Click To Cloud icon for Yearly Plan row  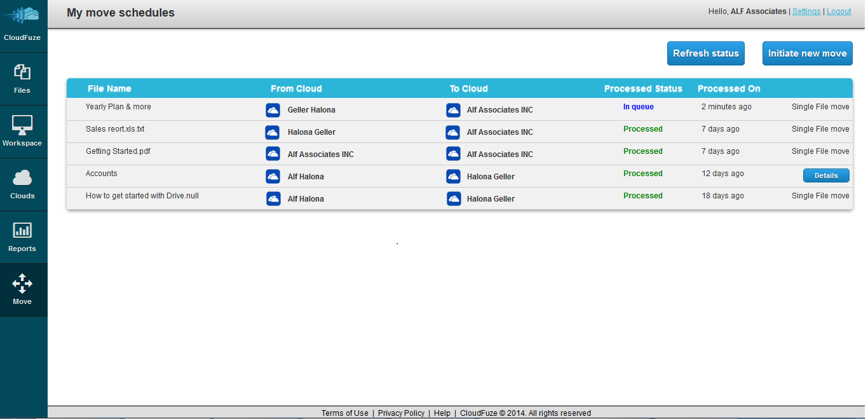coord(453,110)
